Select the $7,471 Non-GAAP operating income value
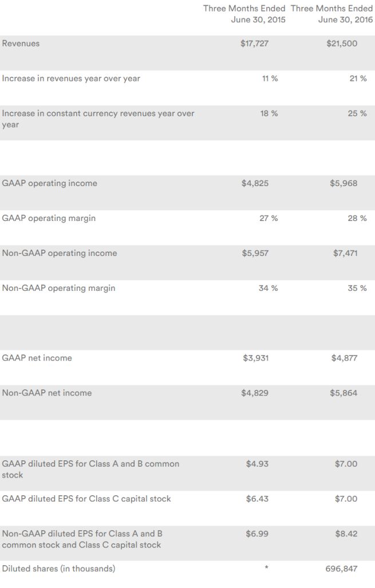 pos(345,253)
